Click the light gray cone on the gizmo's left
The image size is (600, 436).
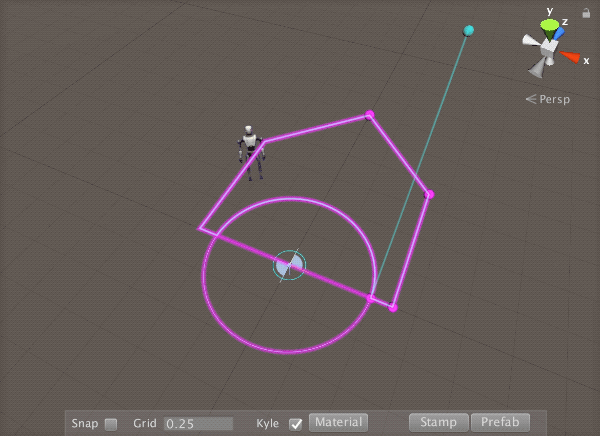pyautogui.click(x=530, y=42)
